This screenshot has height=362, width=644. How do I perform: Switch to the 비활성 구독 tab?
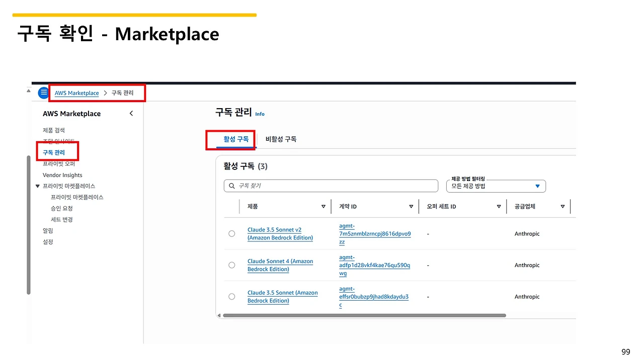tap(281, 139)
